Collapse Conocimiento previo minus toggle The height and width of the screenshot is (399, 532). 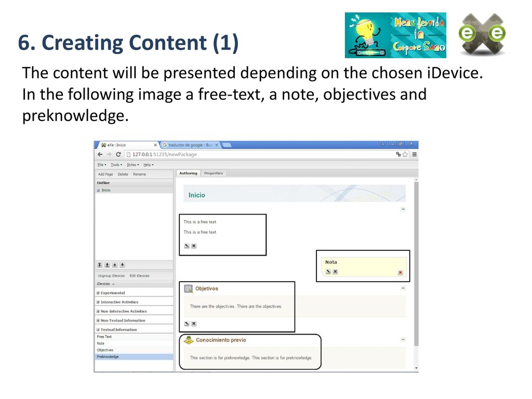tap(403, 339)
